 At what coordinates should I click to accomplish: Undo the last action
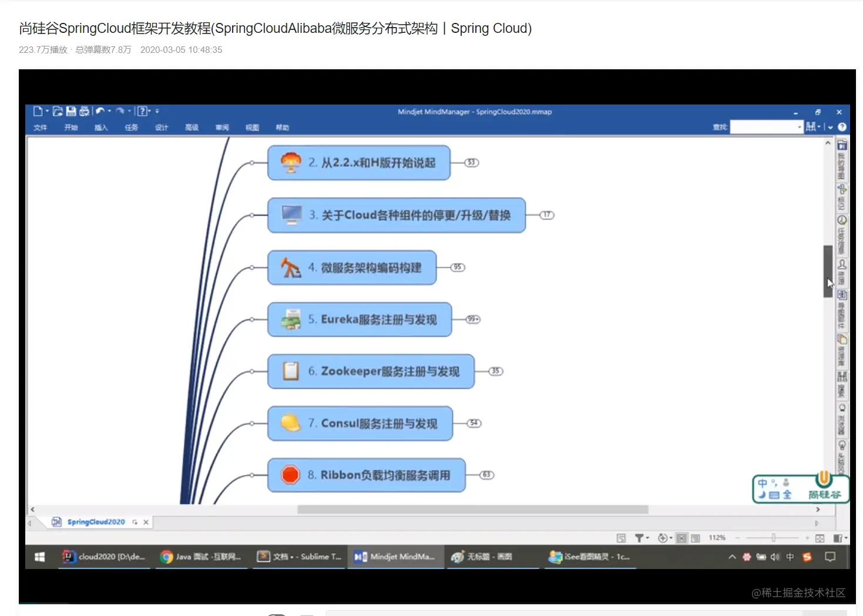[x=100, y=111]
